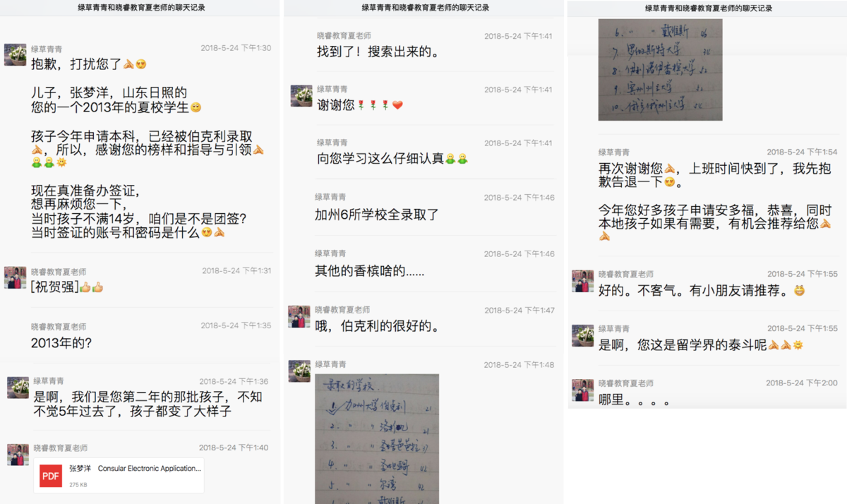Open the handwritten school list photo at 下午1:48
The height and width of the screenshot is (504, 847).
tap(377, 439)
